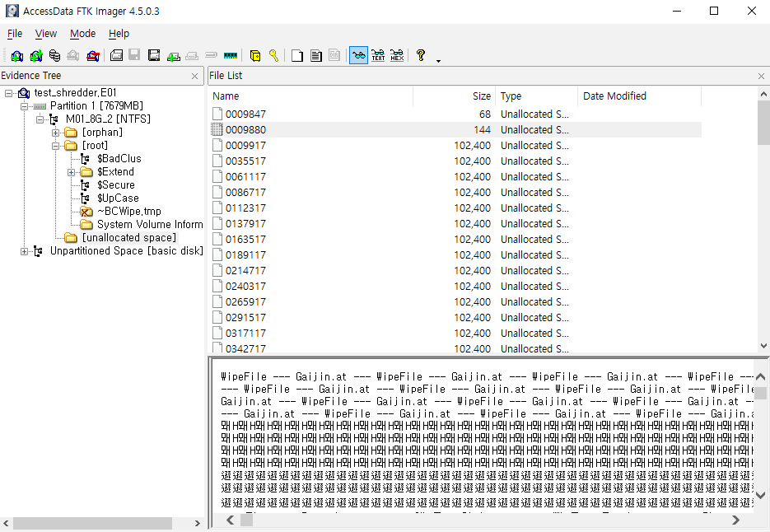Click the Export Files blank page icon
The height and width of the screenshot is (532, 770).
[297, 55]
